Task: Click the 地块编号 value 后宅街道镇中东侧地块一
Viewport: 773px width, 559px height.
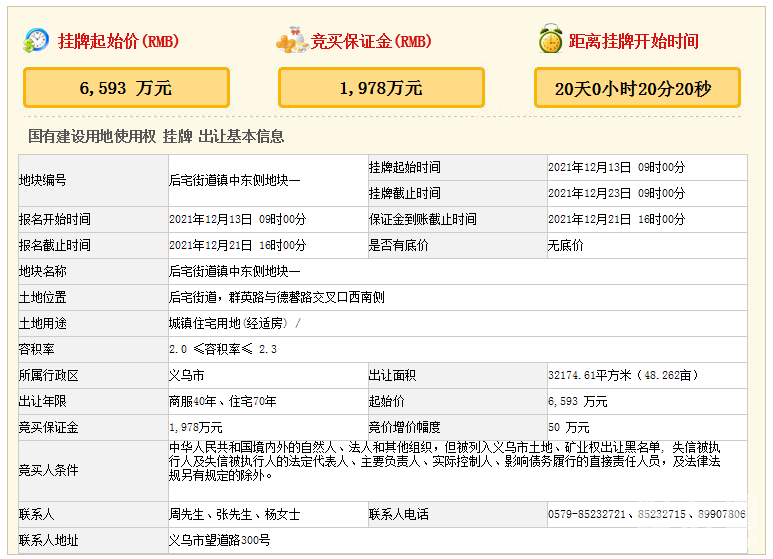Action: coord(234,181)
